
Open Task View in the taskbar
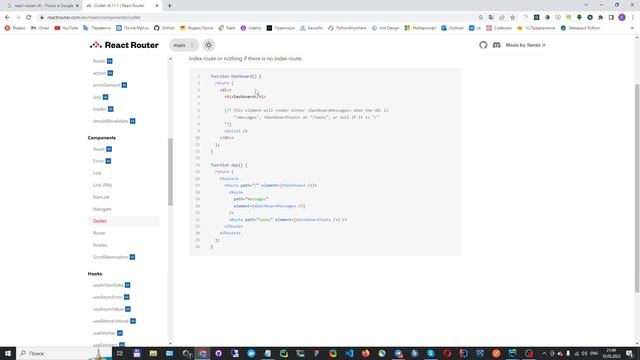(120, 353)
